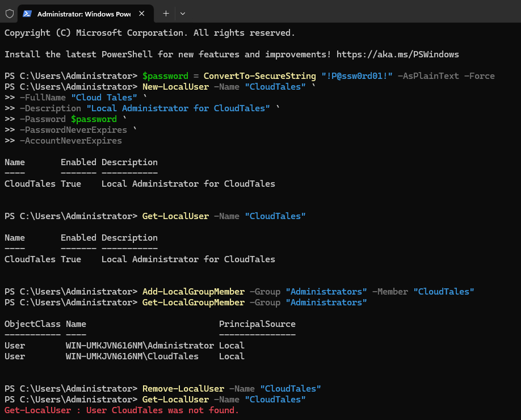Click the PowerShell icon on the terminal tab
The image size is (521, 420).
point(27,14)
